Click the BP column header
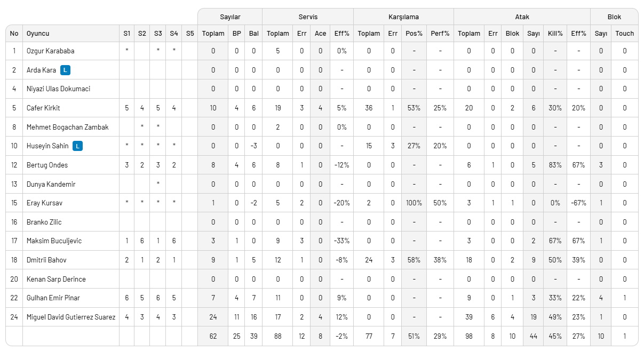This screenshot has height=351, width=644. (236, 33)
